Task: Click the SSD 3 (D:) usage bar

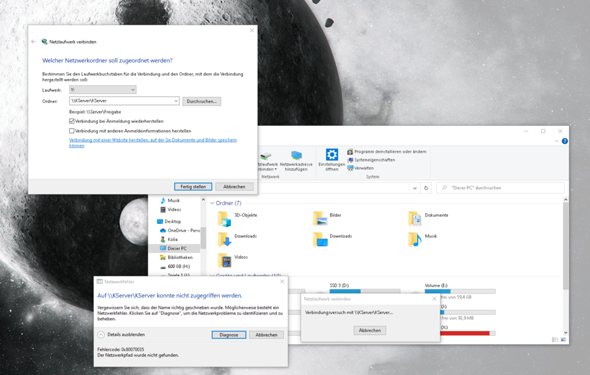Action: point(365,291)
